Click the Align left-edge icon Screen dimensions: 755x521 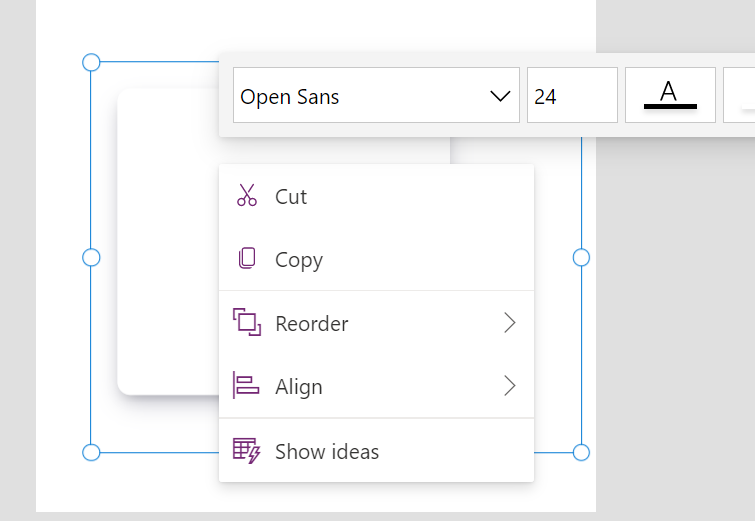pyautogui.click(x=246, y=385)
